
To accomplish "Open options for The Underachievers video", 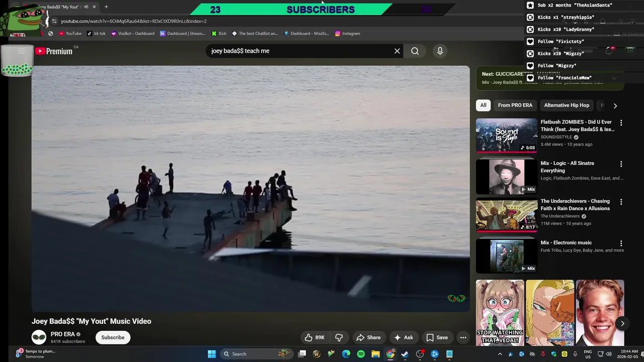I will pos(621,202).
